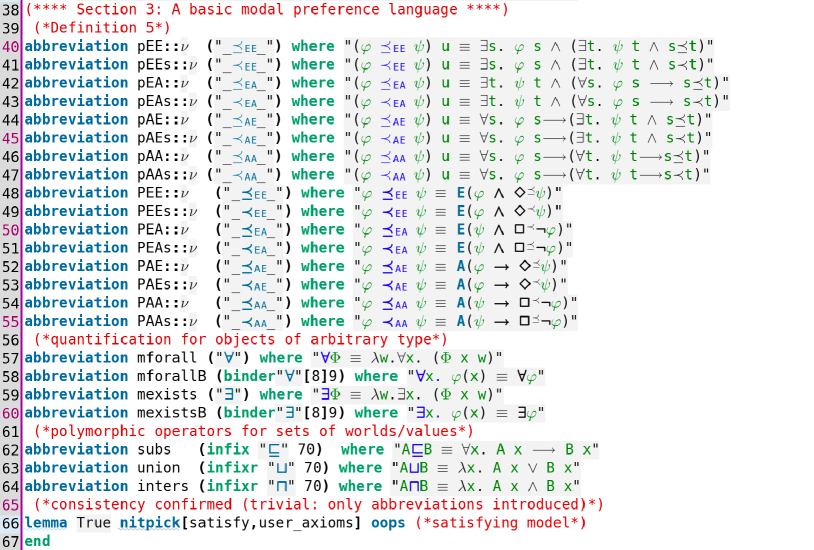Screen dimensions: 814x550
Task: Click 'PAA' abbreviation name on line 54
Action: pos(150,302)
